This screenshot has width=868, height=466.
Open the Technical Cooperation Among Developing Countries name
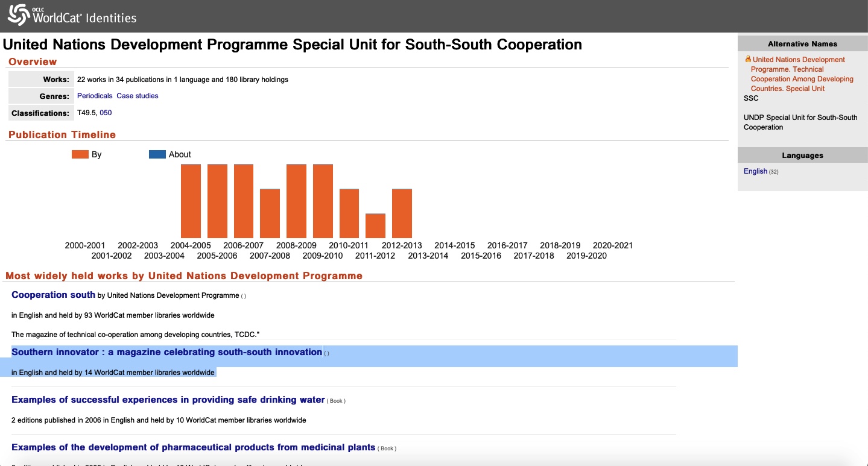point(802,74)
